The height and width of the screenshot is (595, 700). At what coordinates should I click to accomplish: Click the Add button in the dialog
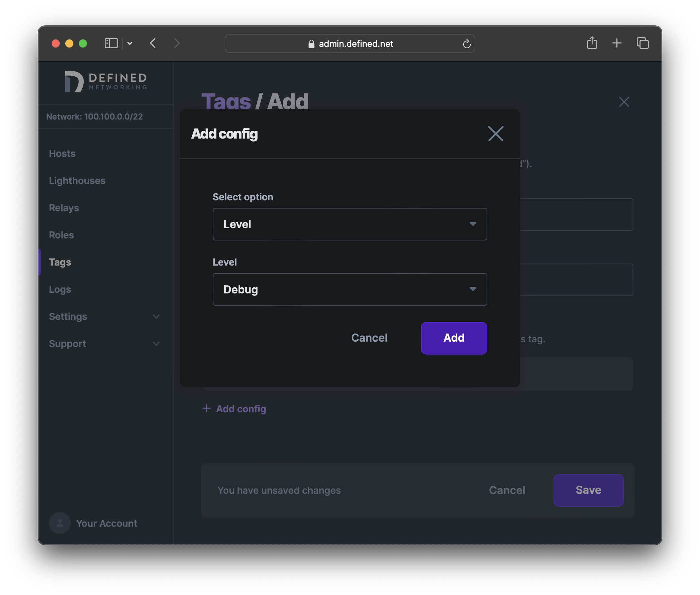(454, 338)
